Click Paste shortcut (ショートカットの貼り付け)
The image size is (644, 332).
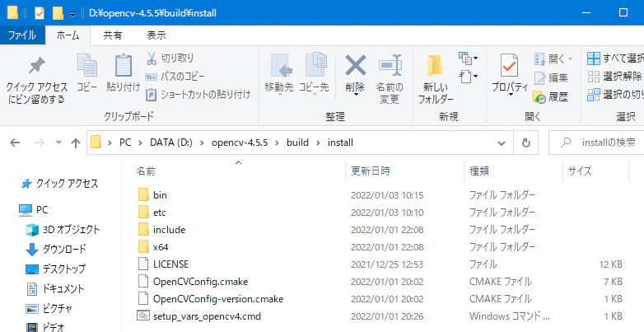198,95
